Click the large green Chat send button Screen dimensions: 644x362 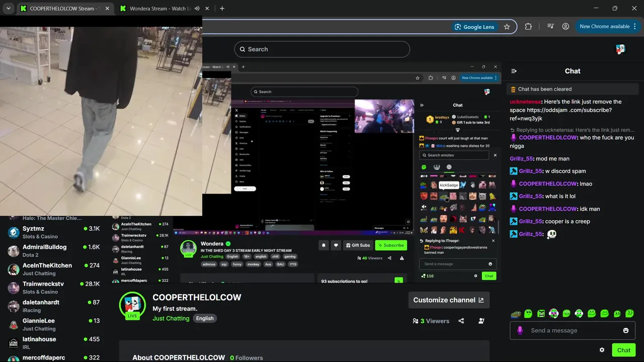click(623, 350)
